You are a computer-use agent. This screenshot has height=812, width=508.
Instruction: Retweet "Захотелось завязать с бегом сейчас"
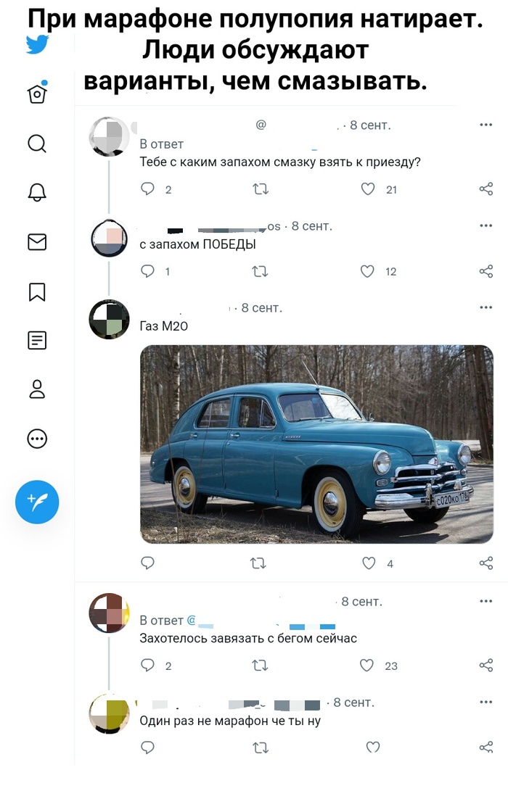point(258,666)
